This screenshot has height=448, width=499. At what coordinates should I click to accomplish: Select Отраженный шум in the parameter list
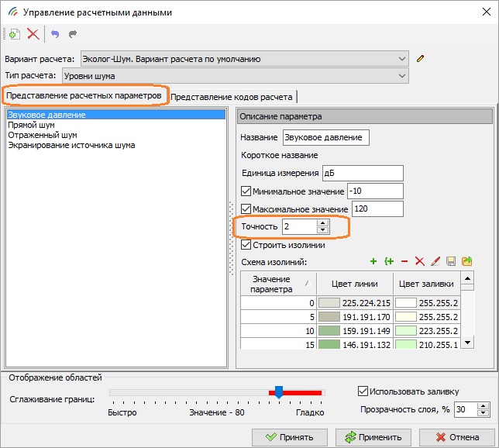tap(42, 135)
